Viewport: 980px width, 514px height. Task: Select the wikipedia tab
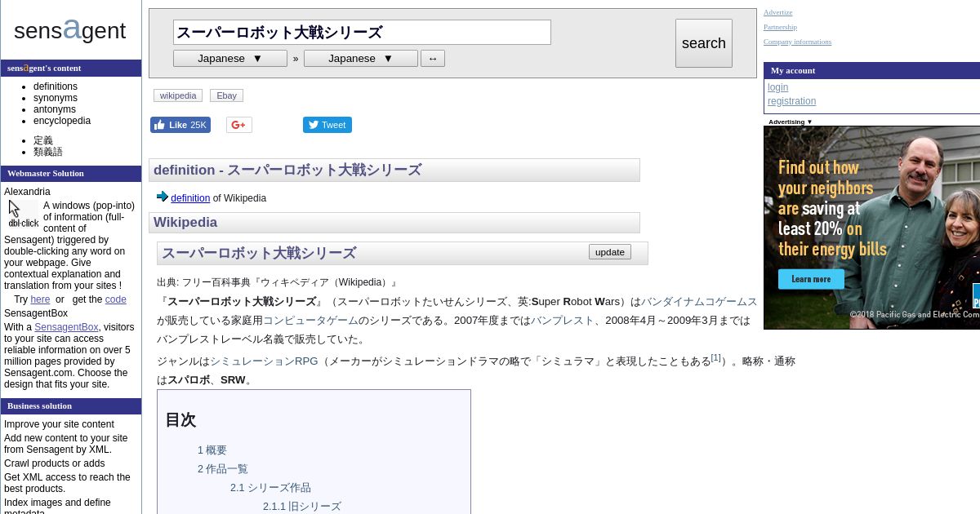pyautogui.click(x=178, y=95)
